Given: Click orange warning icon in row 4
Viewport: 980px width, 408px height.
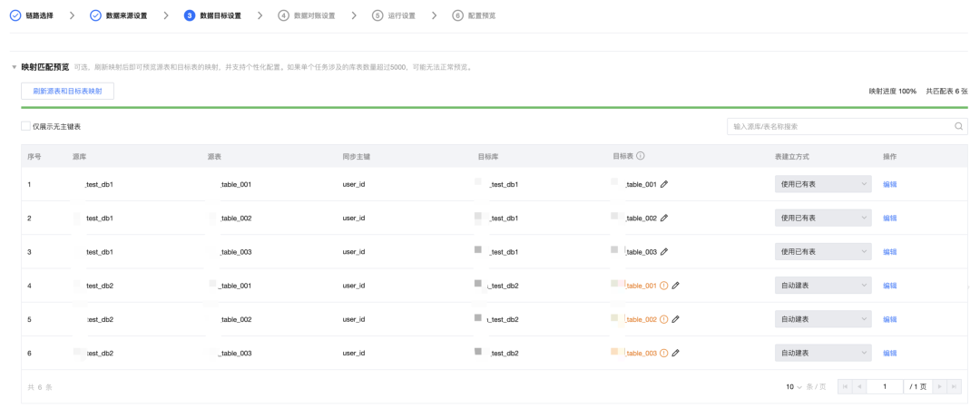Looking at the screenshot, I should 663,286.
